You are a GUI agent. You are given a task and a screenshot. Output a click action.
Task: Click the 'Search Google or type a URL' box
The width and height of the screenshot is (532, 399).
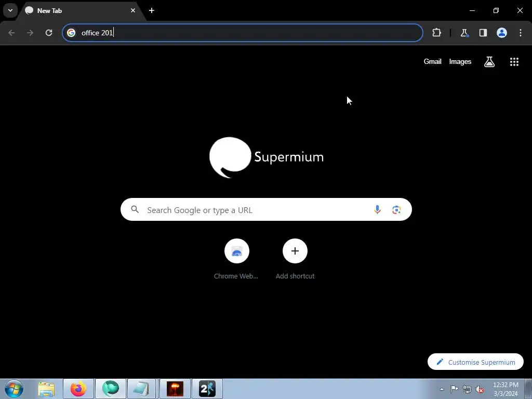pyautogui.click(x=266, y=210)
